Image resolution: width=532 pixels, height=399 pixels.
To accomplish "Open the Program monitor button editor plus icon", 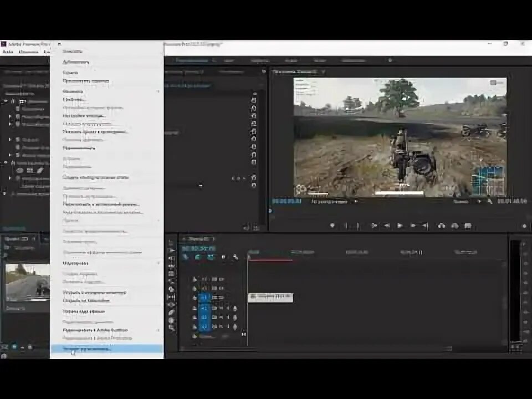I will tap(524, 226).
